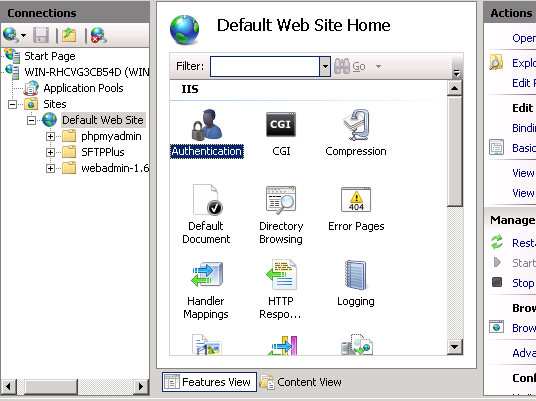Screen dimensions: 536x401
Task: Switch to Content View tab
Action: tap(301, 382)
